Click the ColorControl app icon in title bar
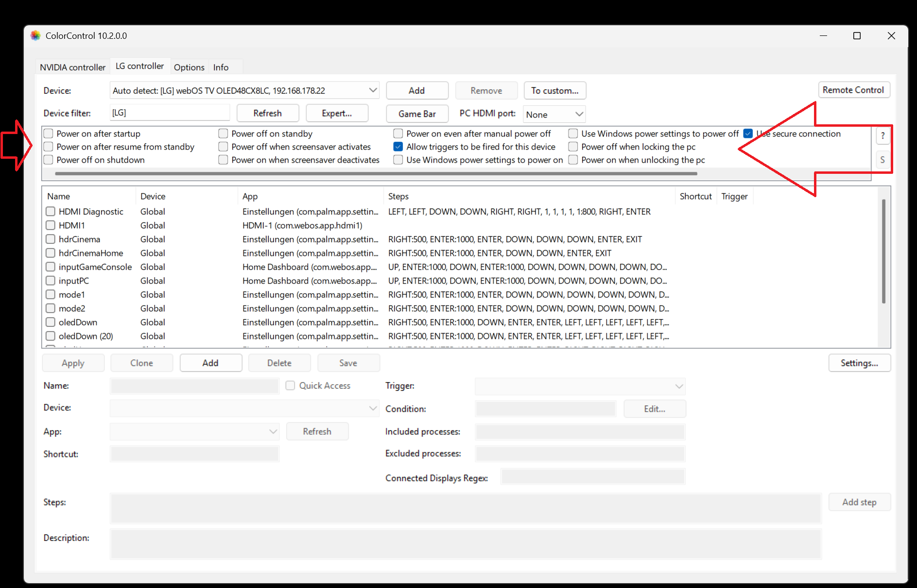Viewport: 917px width, 588px height. (35, 35)
